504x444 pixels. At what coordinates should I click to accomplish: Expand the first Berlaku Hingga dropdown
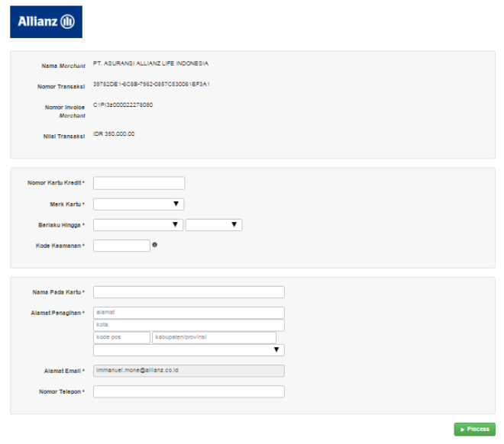tap(138, 224)
